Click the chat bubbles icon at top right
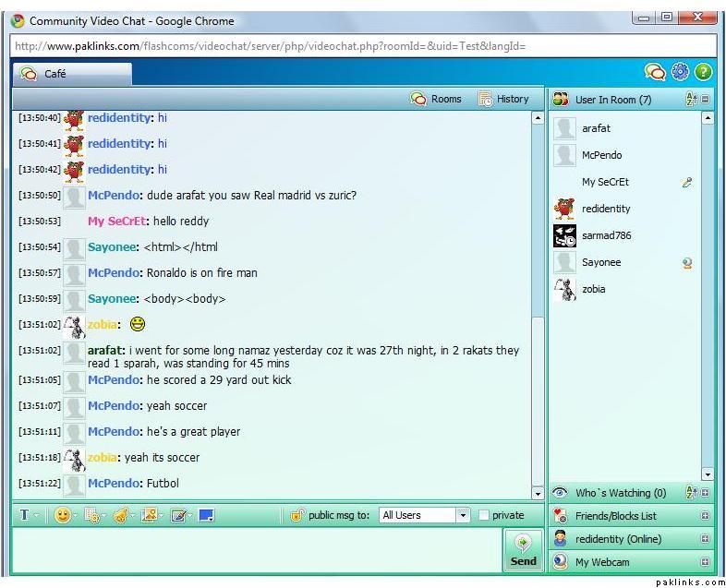The height and width of the screenshot is (588, 726). click(x=655, y=72)
